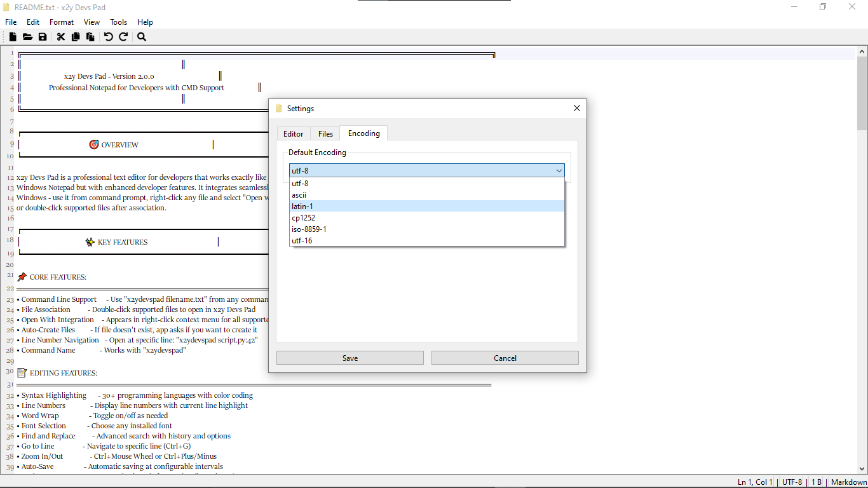The height and width of the screenshot is (488, 868).
Task: Open the View menu
Action: 92,22
